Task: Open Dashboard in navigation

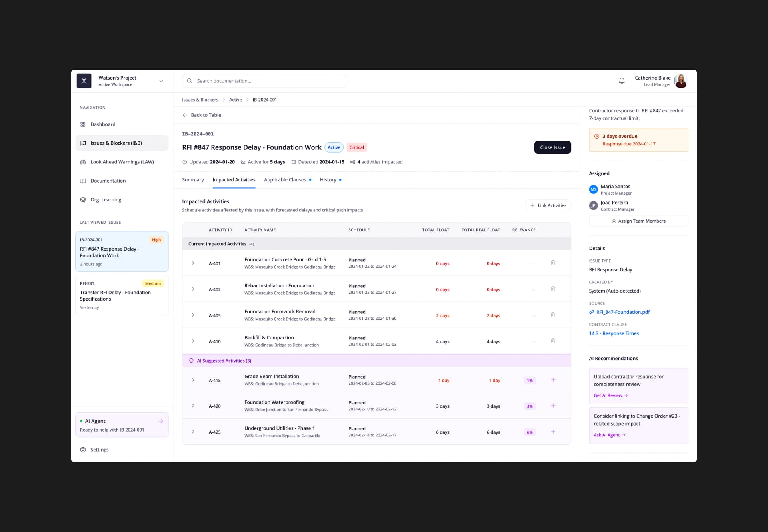Action: [122, 124]
